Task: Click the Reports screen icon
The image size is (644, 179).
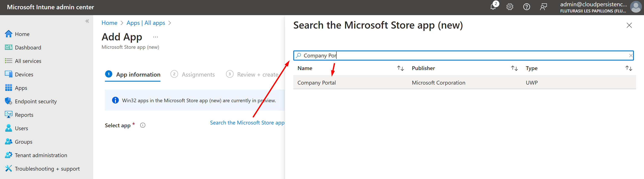Action: click(8, 114)
